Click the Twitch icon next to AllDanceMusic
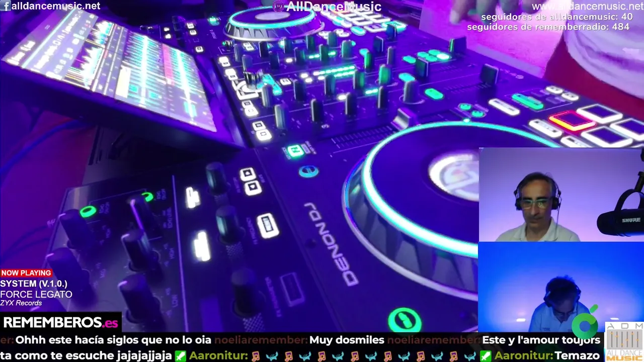The image size is (644, 362). tap(278, 7)
